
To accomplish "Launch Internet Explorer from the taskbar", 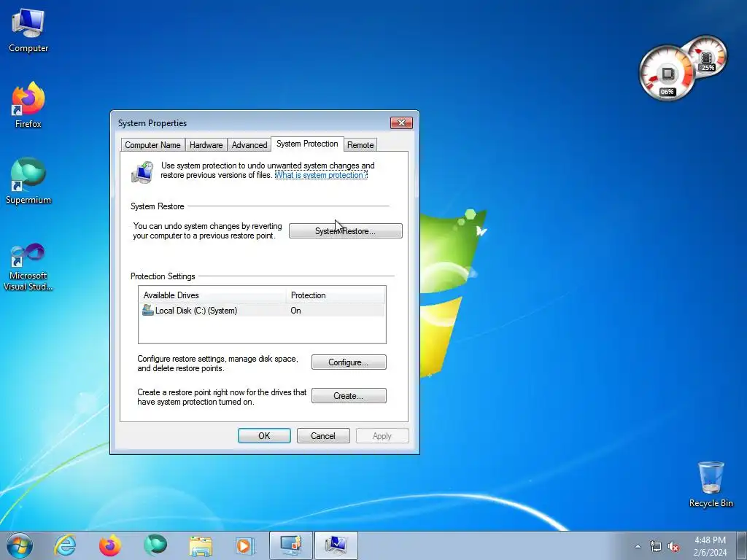I will (65, 545).
